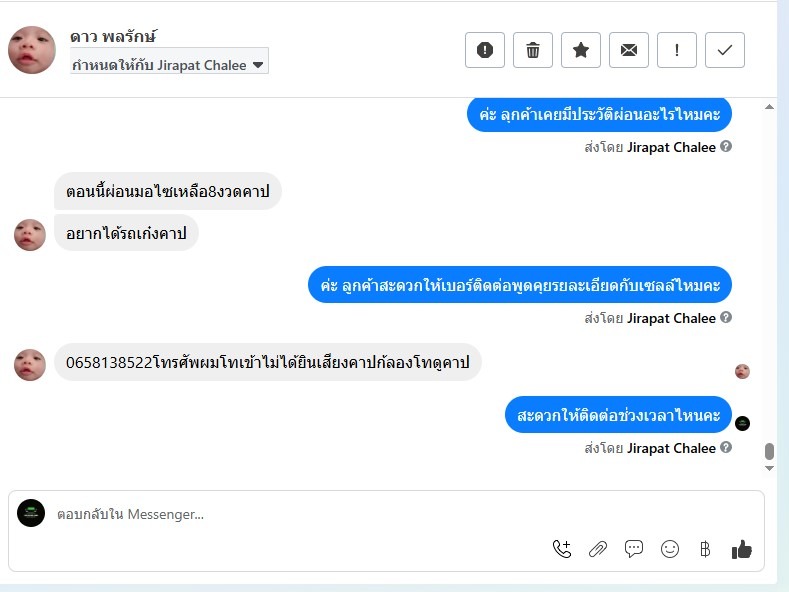Open saved replies speech bubble icon

click(634, 549)
